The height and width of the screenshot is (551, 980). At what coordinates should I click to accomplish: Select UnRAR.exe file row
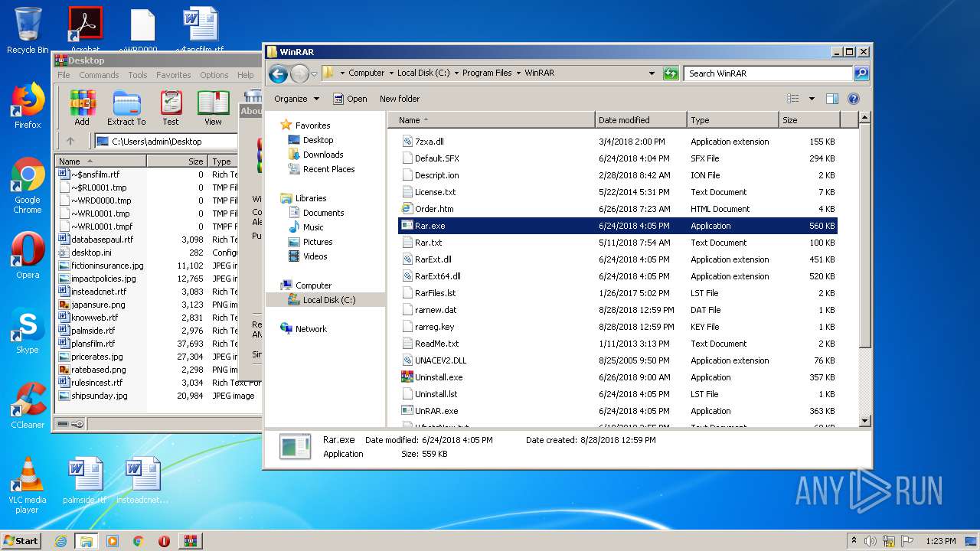[618, 411]
